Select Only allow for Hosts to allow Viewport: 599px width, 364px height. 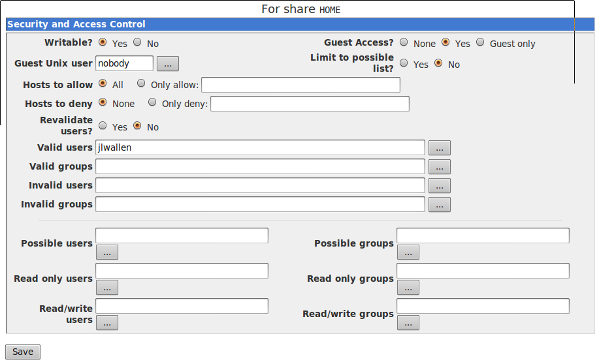point(141,83)
